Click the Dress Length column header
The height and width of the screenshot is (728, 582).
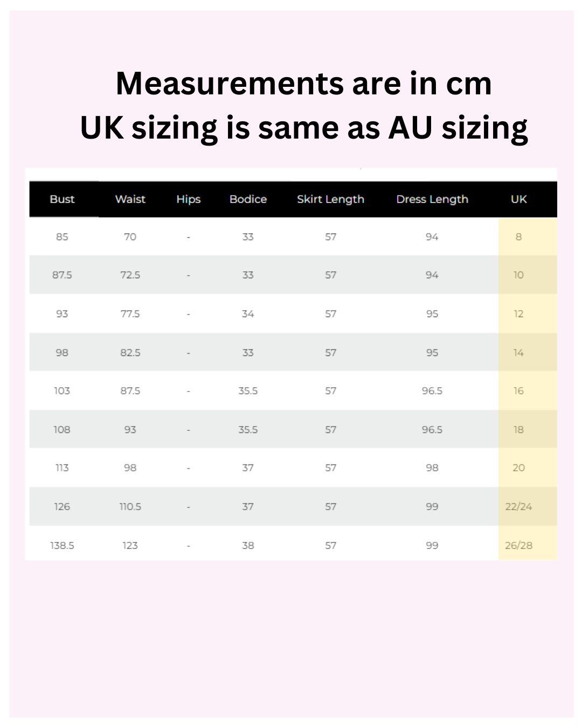point(432,200)
